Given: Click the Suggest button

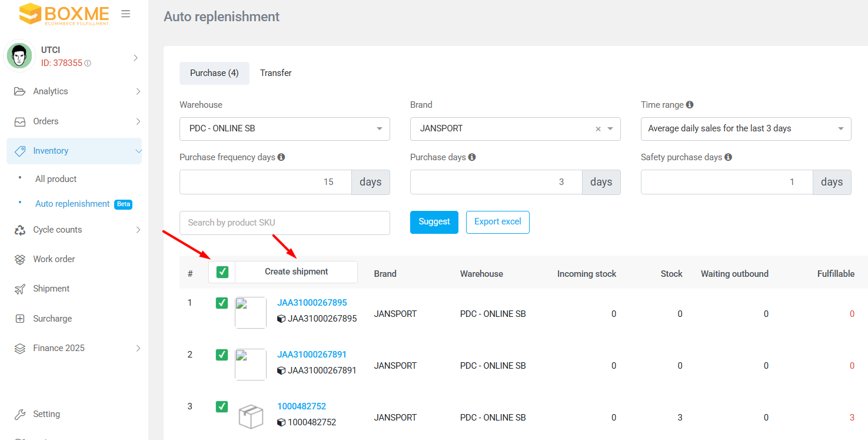Looking at the screenshot, I should point(434,222).
